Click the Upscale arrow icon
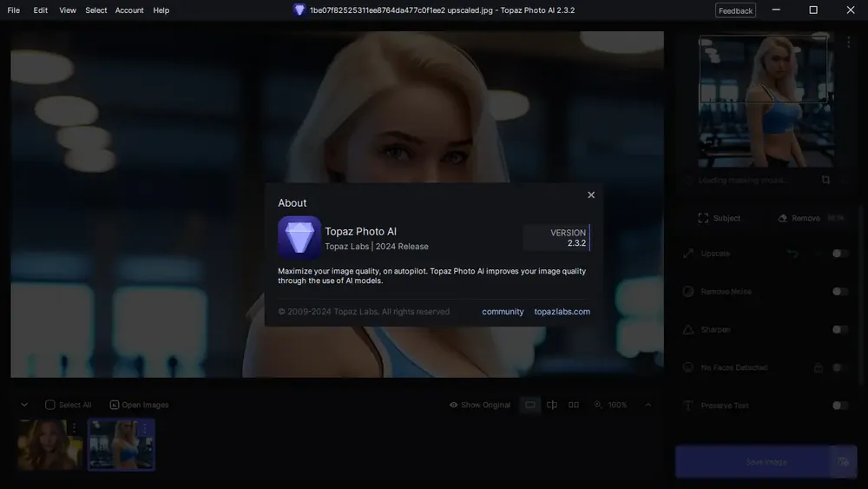 pos(688,254)
